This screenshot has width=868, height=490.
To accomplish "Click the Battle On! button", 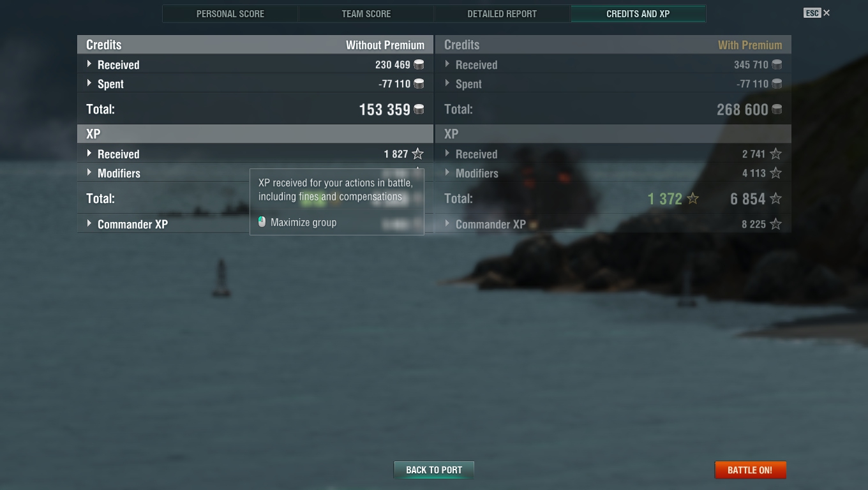I will (750, 470).
